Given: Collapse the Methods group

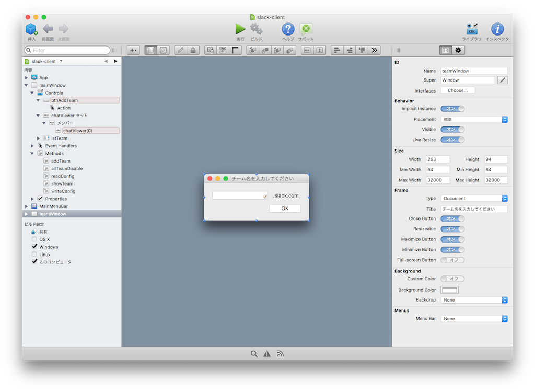Looking at the screenshot, I should [x=32, y=153].
